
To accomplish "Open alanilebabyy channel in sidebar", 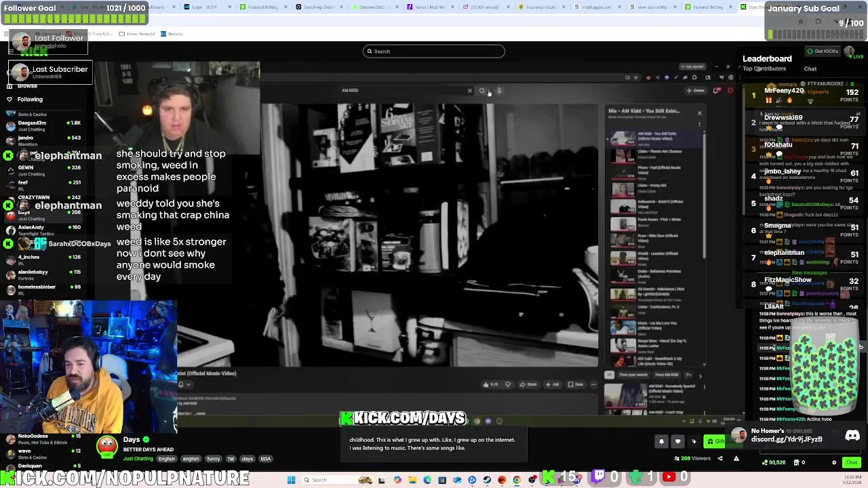I will (x=42, y=274).
